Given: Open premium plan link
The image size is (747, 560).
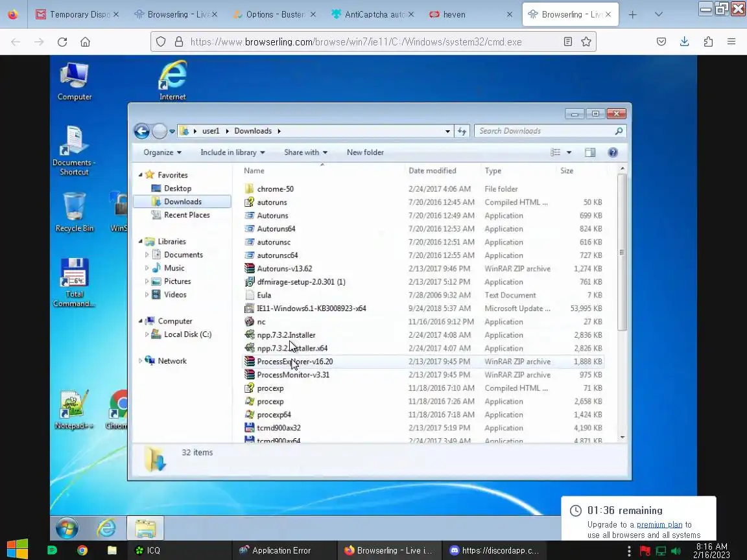Looking at the screenshot, I should (659, 524).
